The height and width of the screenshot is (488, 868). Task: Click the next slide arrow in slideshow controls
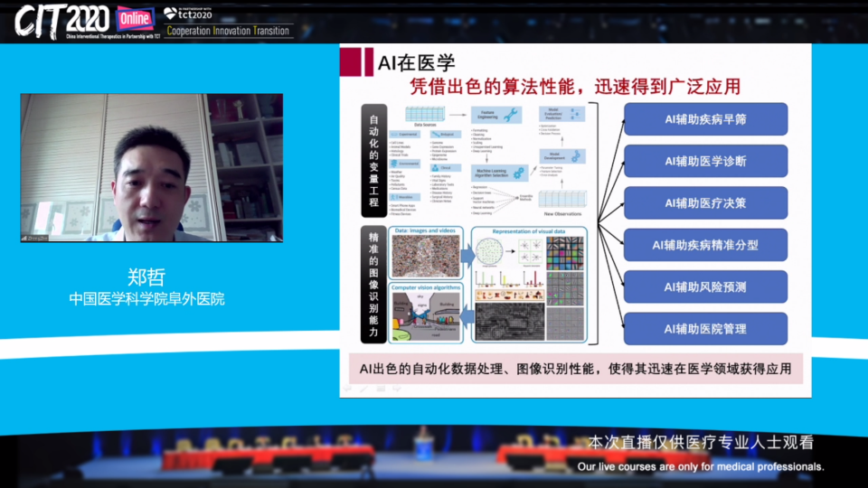pos(396,389)
